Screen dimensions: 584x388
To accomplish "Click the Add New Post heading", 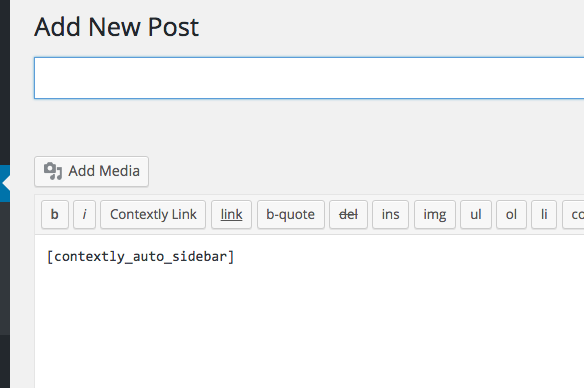I will (x=117, y=27).
